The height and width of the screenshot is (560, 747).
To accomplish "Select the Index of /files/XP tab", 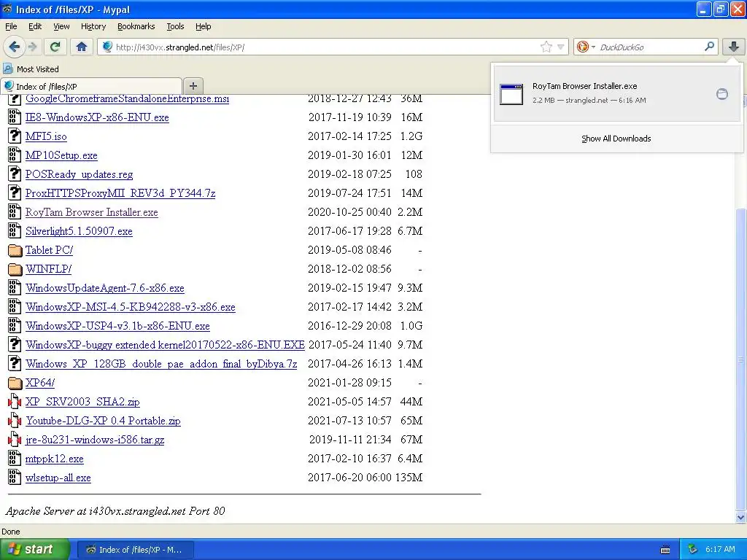I will [x=91, y=86].
